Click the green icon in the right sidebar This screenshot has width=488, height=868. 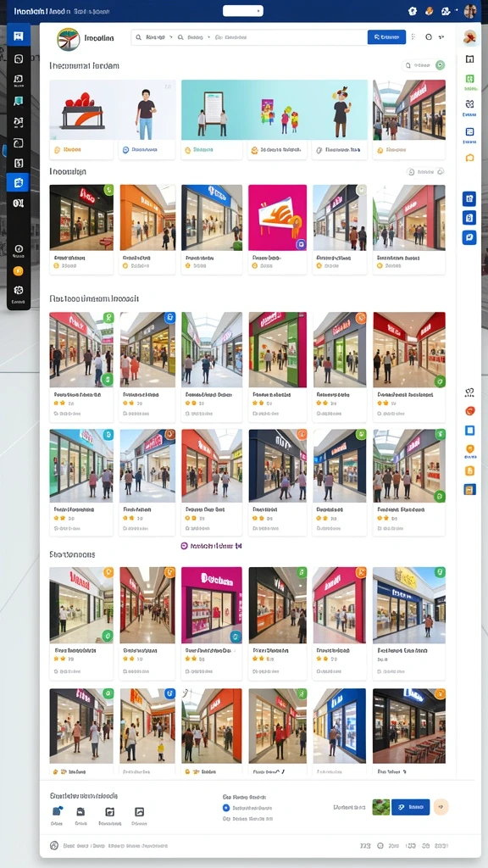(x=469, y=79)
